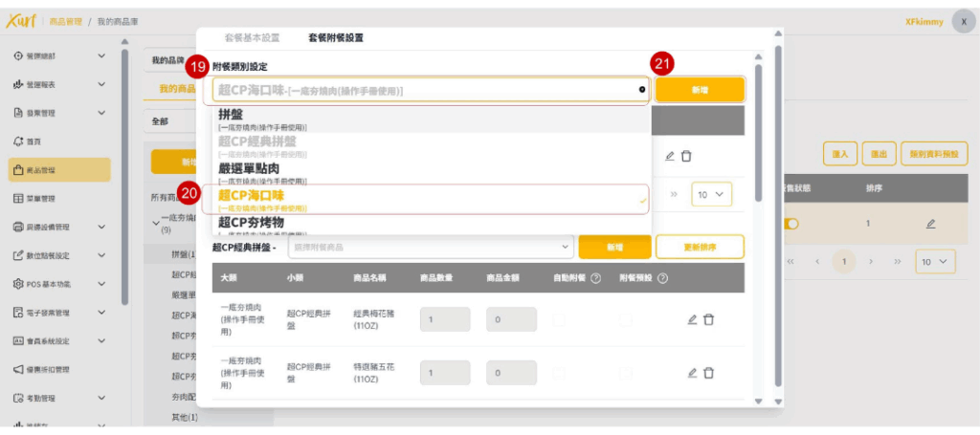Viewport: 980px width, 435px height.
Task: Click the edit pencil in the 排序 table row
Action: coord(930,224)
